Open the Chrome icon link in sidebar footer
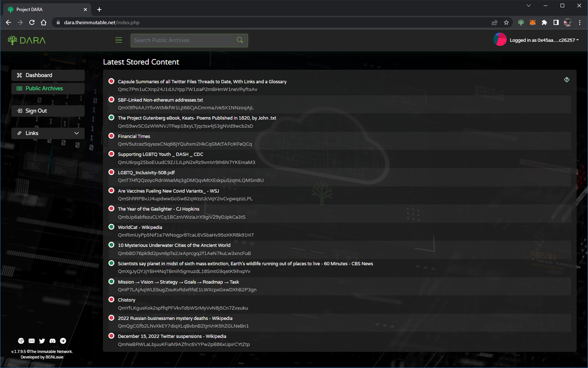The width and height of the screenshot is (588, 368). click(x=21, y=341)
